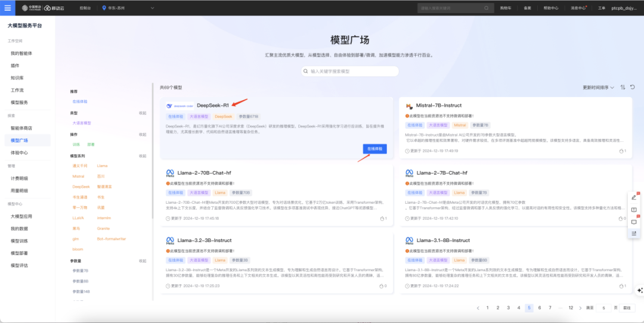The height and width of the screenshot is (323, 644).
Task: Click the AI sparkle assistant icon
Action: [x=639, y=290]
